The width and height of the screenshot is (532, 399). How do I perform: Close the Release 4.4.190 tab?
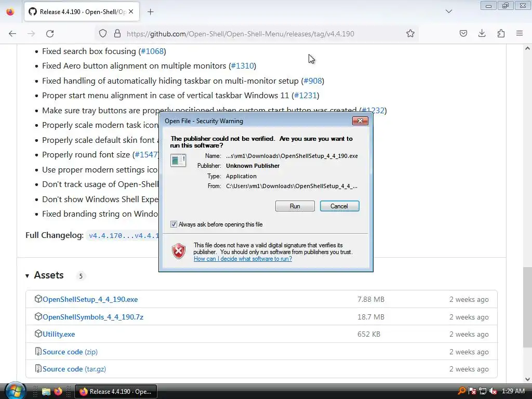click(x=131, y=11)
